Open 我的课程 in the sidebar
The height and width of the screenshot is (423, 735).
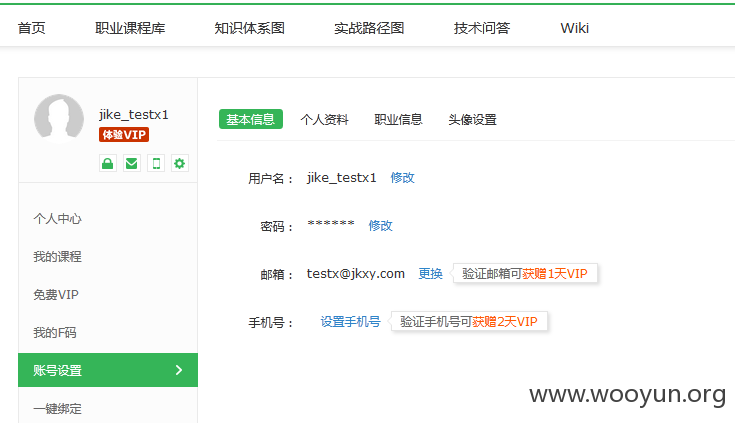coord(57,257)
